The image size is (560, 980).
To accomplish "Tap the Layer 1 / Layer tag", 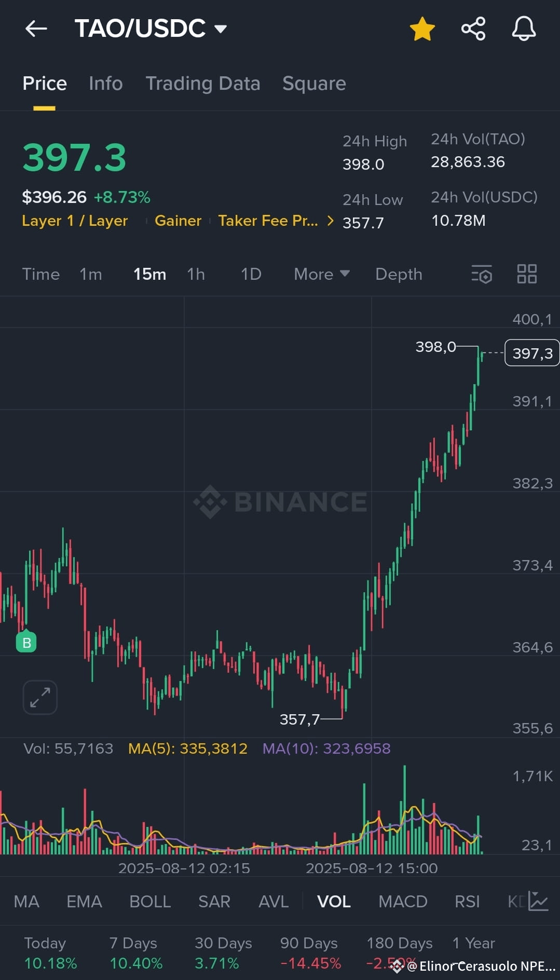I will tap(75, 221).
